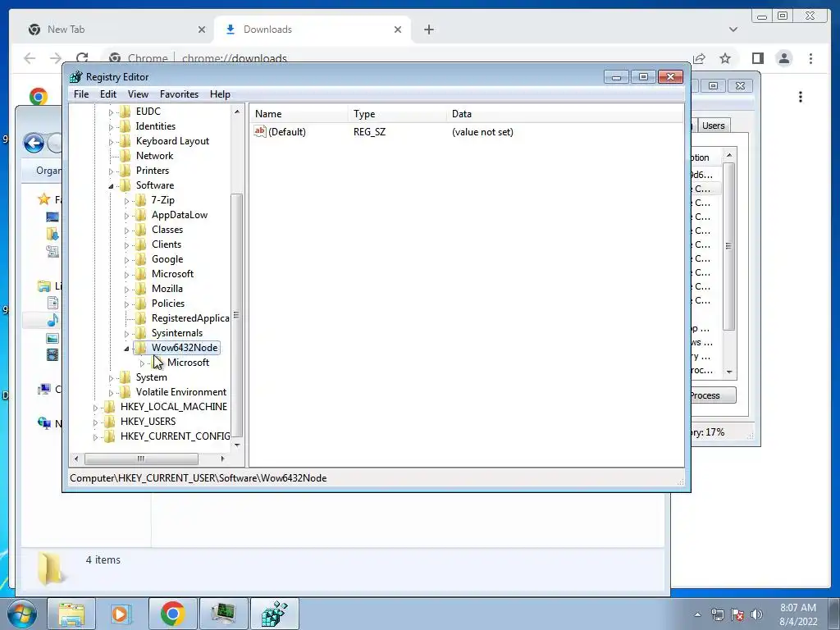Open the Chrome profile avatar
Image resolution: width=840 pixels, height=630 pixels.
pyautogui.click(x=784, y=58)
